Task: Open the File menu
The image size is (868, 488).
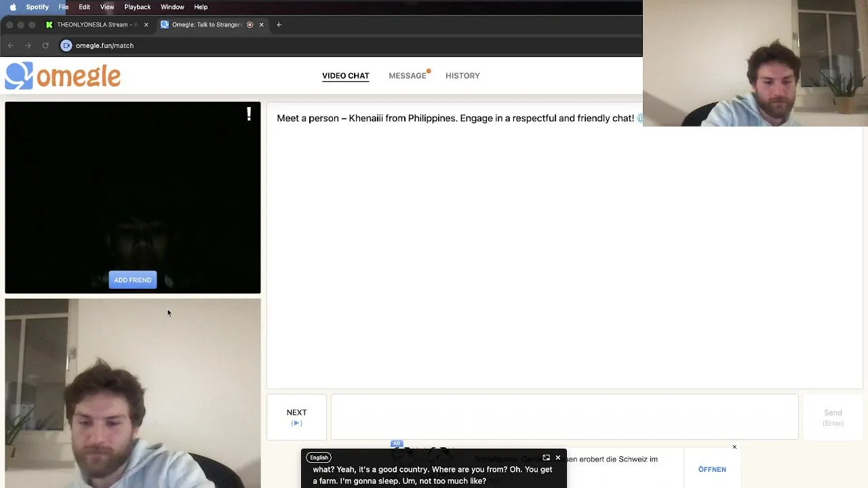Action: tap(63, 7)
